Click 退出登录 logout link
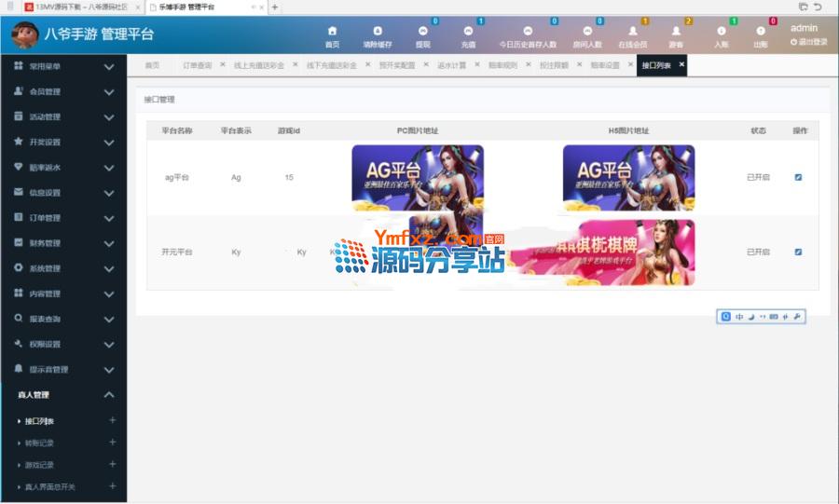This screenshot has width=839, height=504. point(809,42)
